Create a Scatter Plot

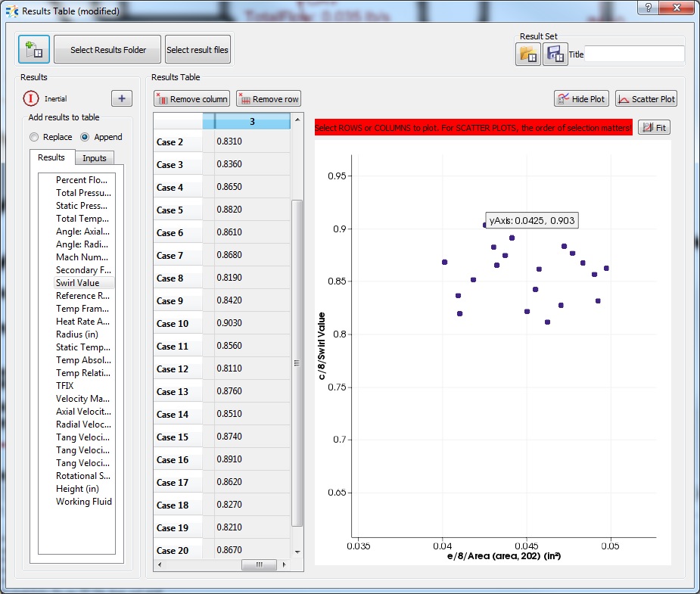[646, 99]
